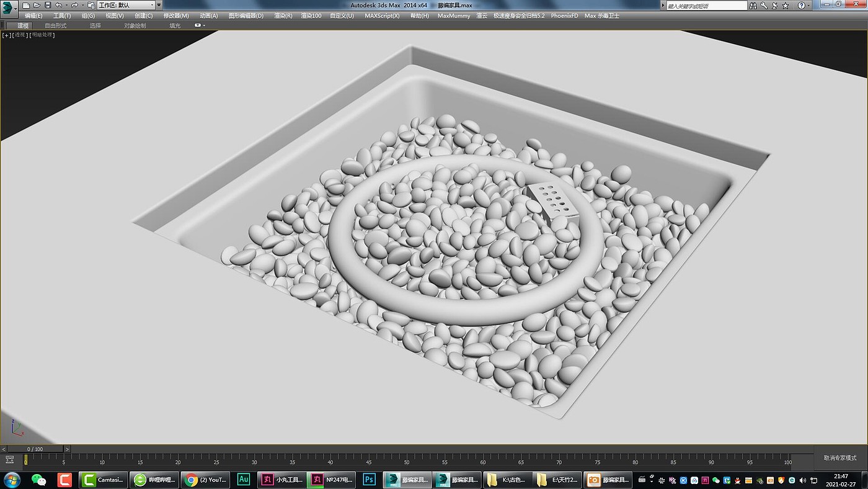
Task: Click the 明暗处理 viewport shading label
Action: [x=43, y=35]
